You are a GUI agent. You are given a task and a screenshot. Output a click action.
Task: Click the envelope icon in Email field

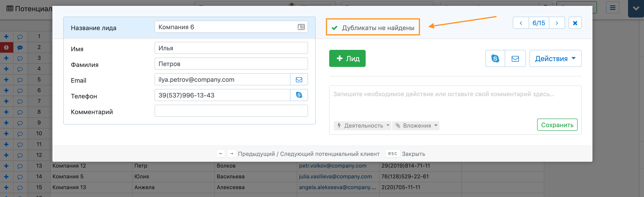299,80
